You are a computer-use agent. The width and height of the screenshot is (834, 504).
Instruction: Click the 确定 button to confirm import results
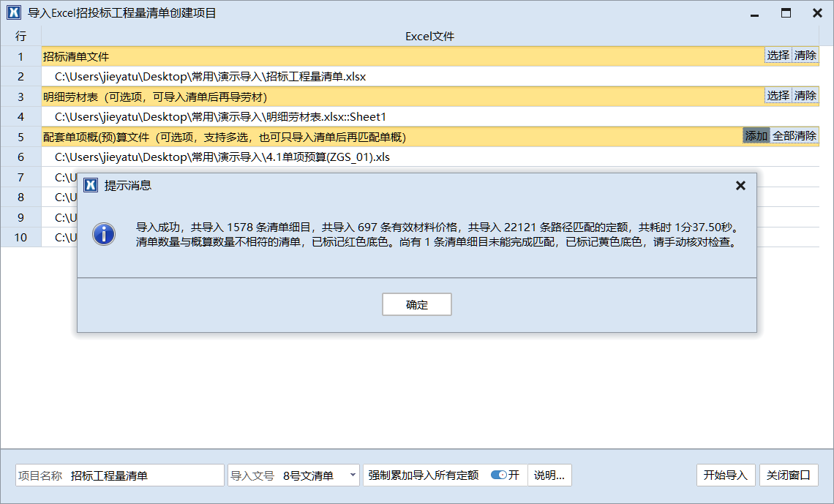coord(416,304)
